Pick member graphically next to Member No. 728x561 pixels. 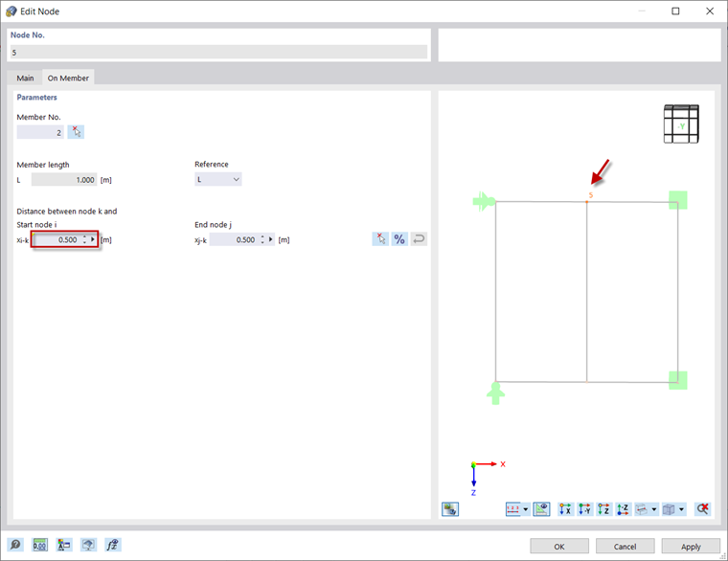[x=76, y=132]
